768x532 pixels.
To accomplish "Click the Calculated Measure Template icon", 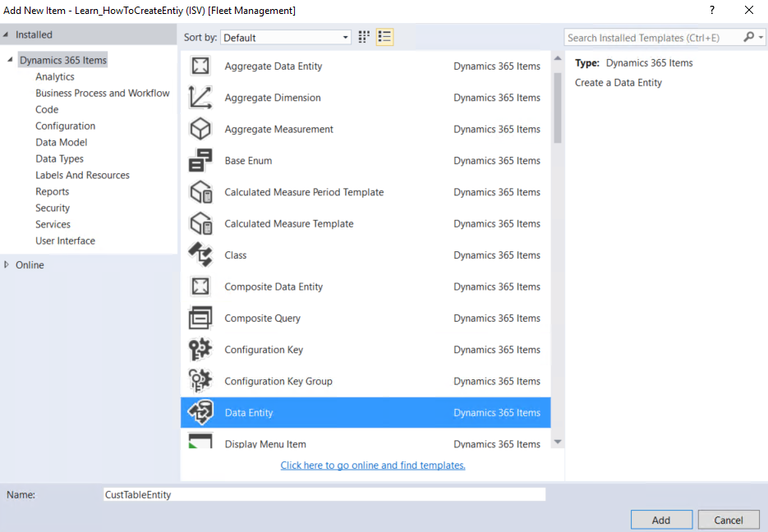I will point(200,223).
